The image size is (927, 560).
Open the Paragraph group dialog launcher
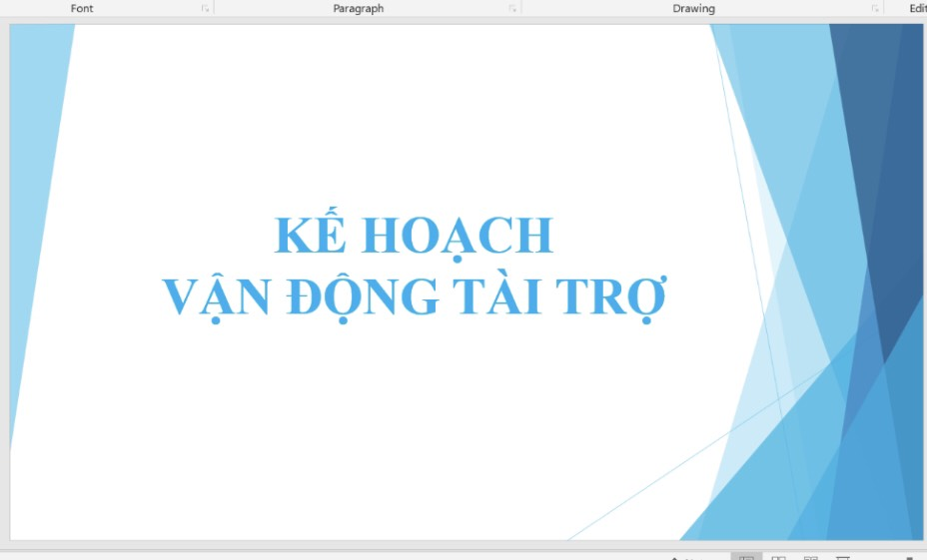coord(512,8)
